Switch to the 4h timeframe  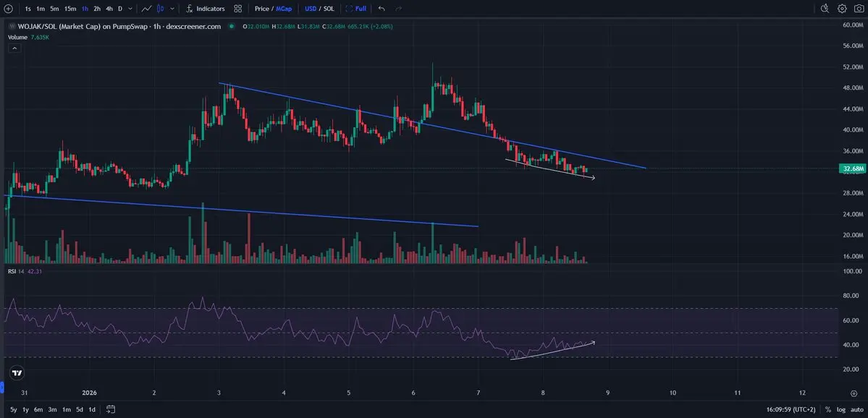pos(109,9)
